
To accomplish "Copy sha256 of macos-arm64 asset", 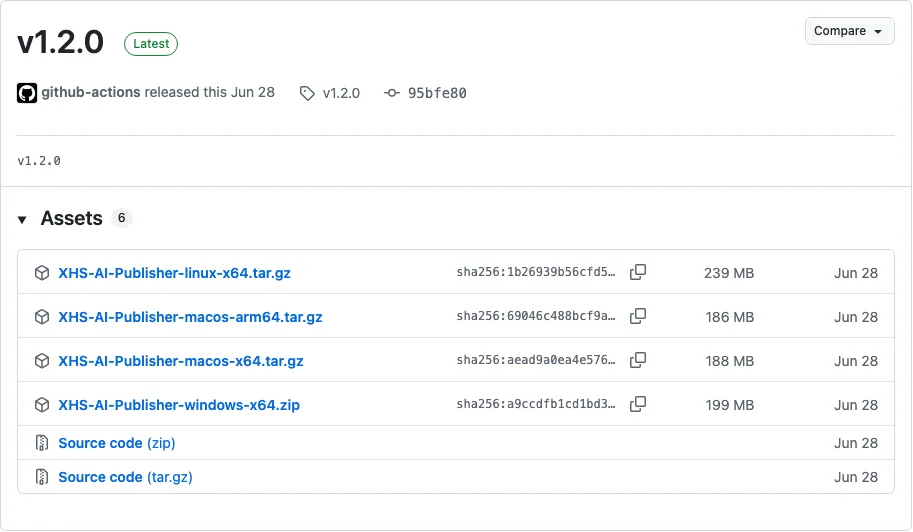I will coord(638,316).
